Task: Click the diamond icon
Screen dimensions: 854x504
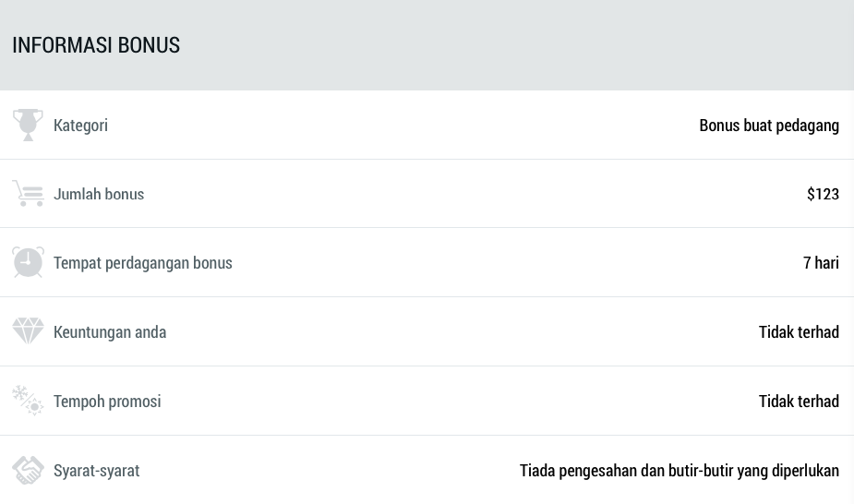Action: pyautogui.click(x=28, y=331)
